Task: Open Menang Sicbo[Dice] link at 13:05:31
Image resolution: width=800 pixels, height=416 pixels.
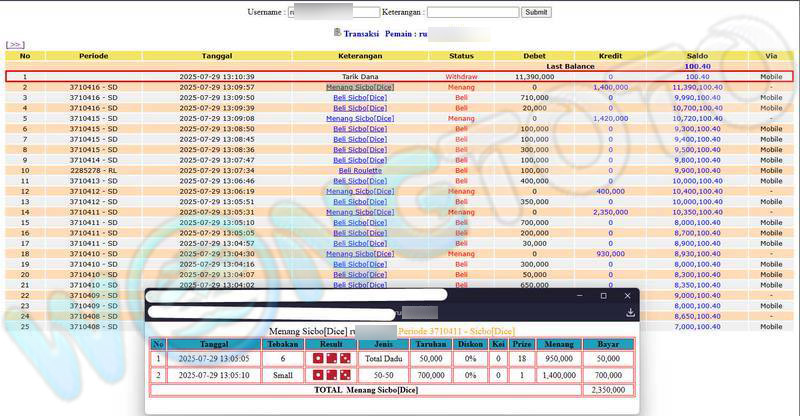Action: pos(360,212)
